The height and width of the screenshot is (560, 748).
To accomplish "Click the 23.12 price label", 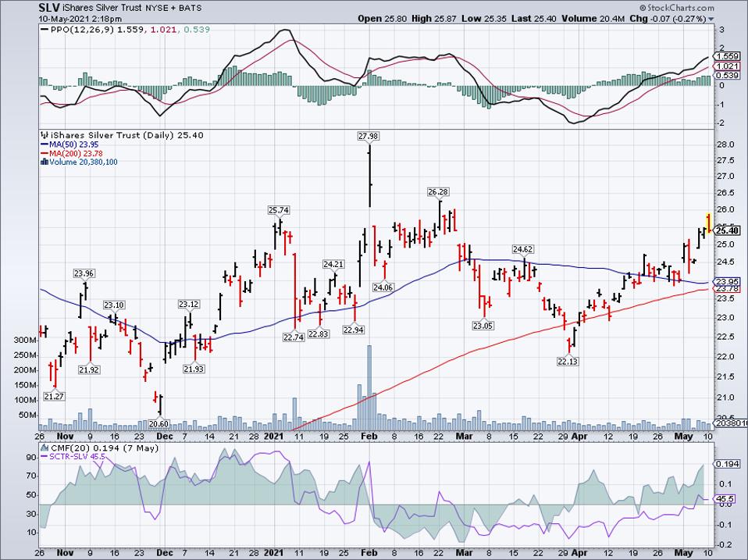I will point(189,305).
